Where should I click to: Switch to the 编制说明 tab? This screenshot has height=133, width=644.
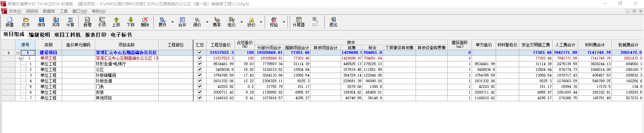pos(39,35)
